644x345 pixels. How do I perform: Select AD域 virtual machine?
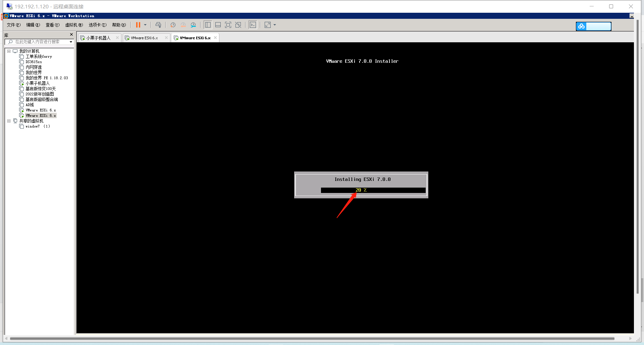30,105
